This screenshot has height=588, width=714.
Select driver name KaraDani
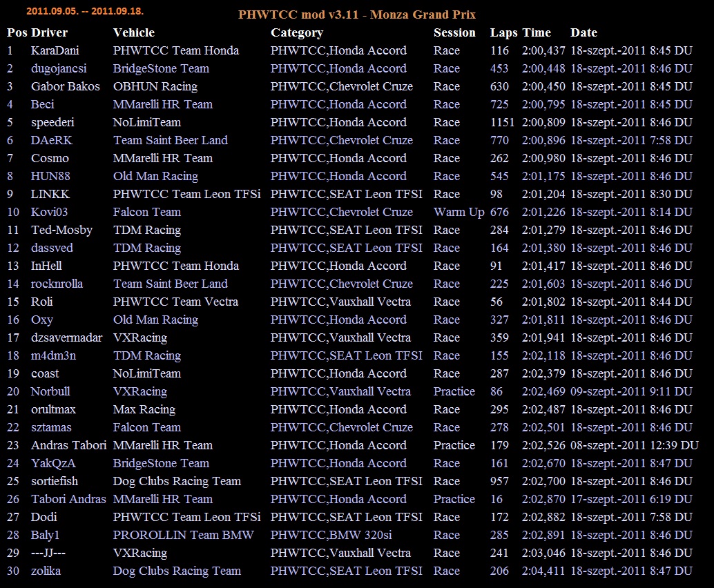tap(55, 50)
